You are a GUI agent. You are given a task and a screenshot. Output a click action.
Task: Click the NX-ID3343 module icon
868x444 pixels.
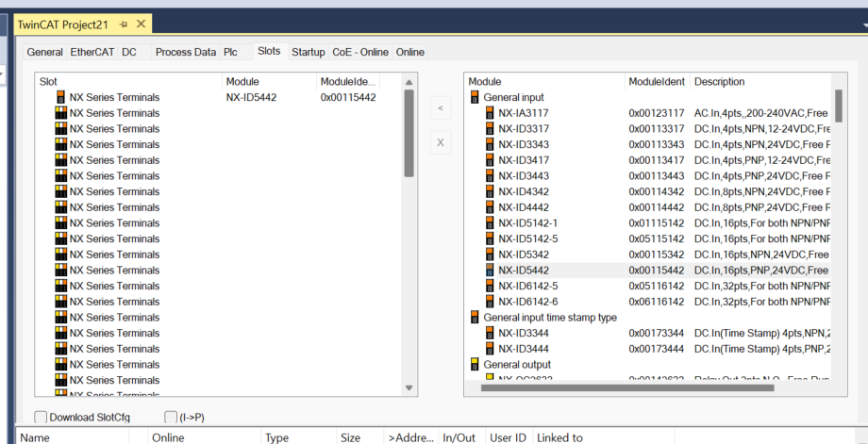[490, 144]
